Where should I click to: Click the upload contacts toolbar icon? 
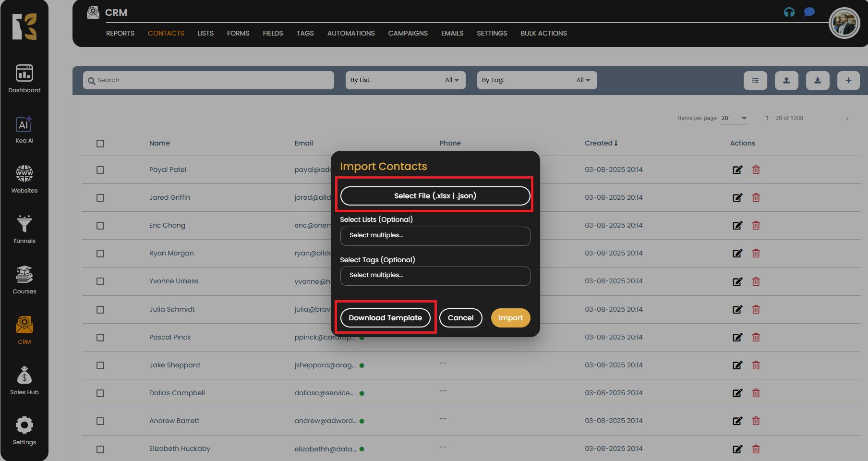pyautogui.click(x=786, y=81)
